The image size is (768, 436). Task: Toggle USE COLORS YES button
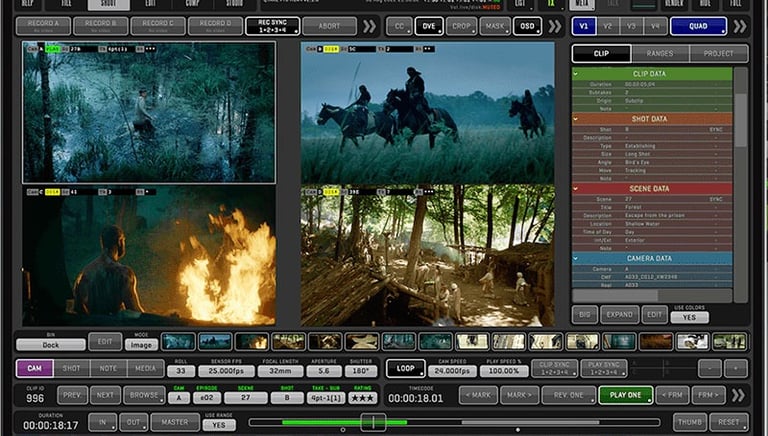(x=689, y=317)
